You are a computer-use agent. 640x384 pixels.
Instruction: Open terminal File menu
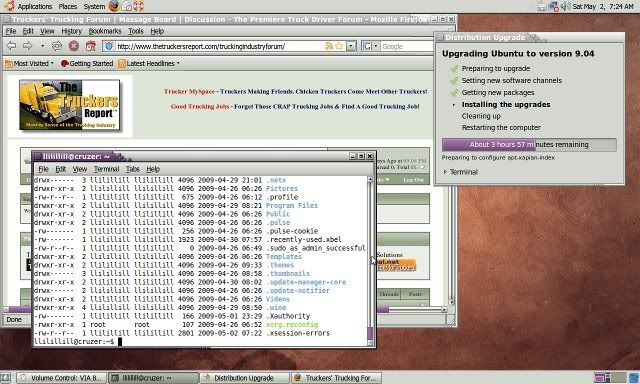coord(43,169)
